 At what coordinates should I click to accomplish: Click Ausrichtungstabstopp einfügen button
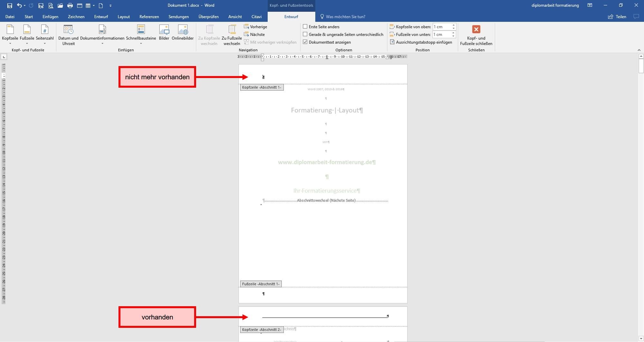pos(421,42)
